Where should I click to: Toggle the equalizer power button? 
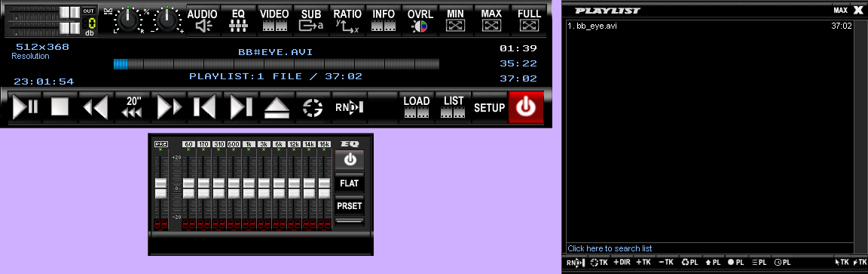coord(350,160)
